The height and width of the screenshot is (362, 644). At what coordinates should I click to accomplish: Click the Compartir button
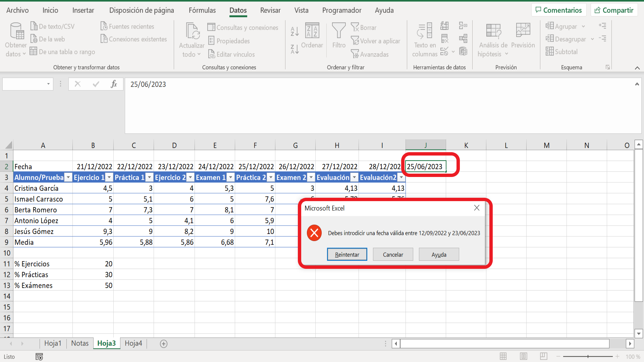(x=614, y=10)
